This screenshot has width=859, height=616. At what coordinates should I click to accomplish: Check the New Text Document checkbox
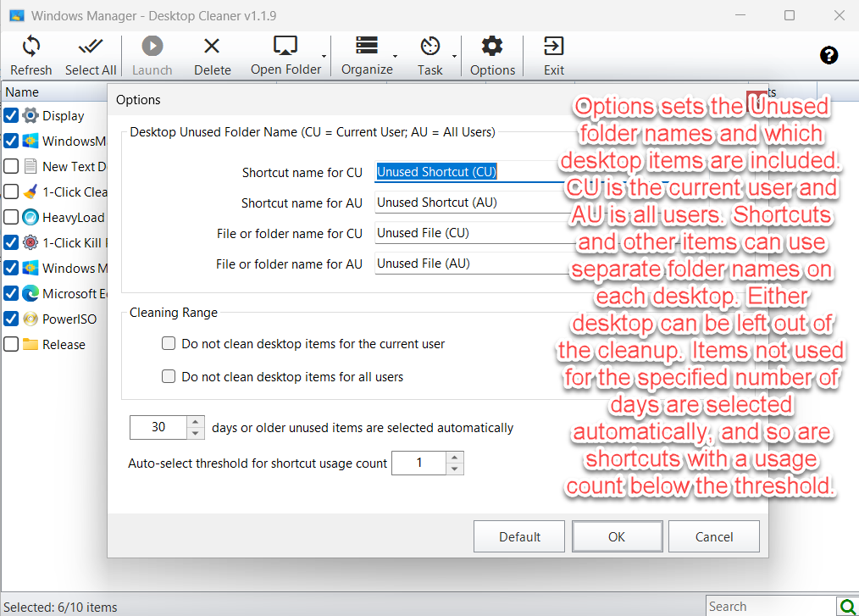coord(11,166)
